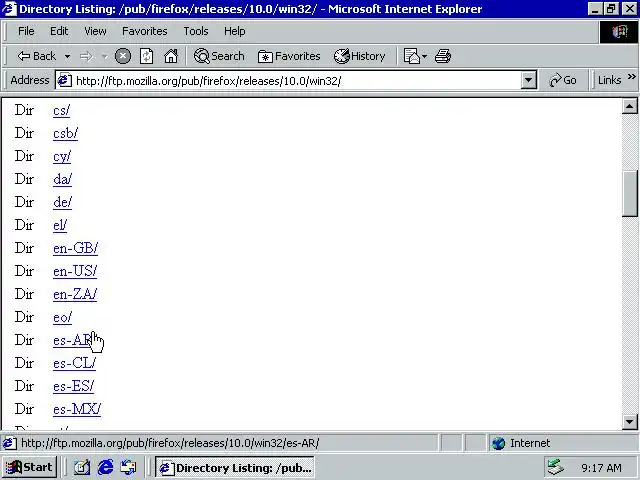Click the scrollbar up arrow
Image resolution: width=640 pixels, height=480 pixels.
[x=629, y=107]
